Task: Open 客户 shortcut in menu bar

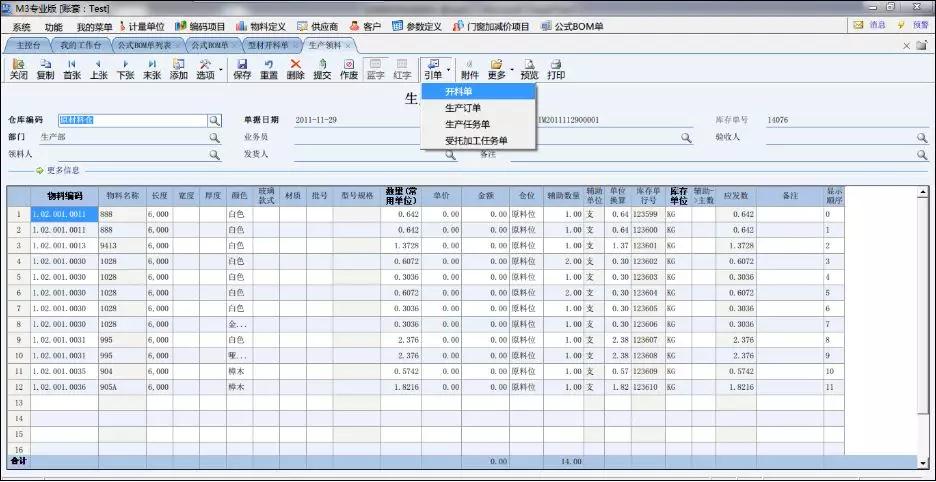Action: coord(365,27)
